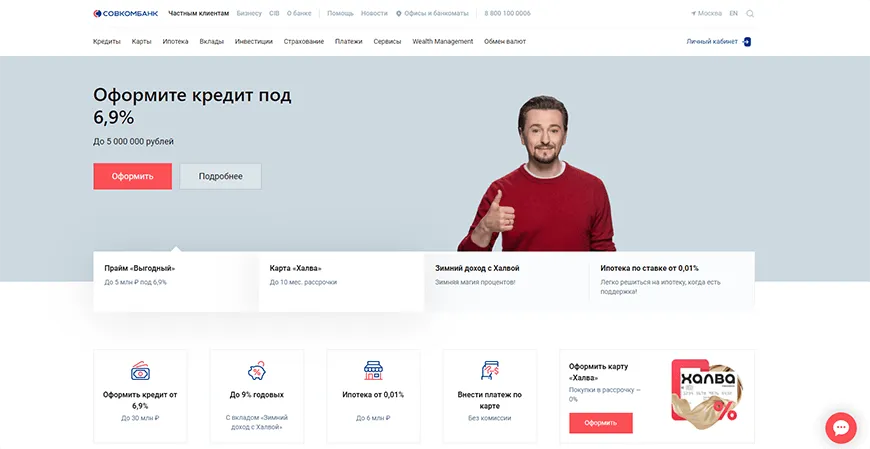Viewport: 870px width, 449px height.
Task: Click Оформить button on Халва card
Action: point(601,423)
